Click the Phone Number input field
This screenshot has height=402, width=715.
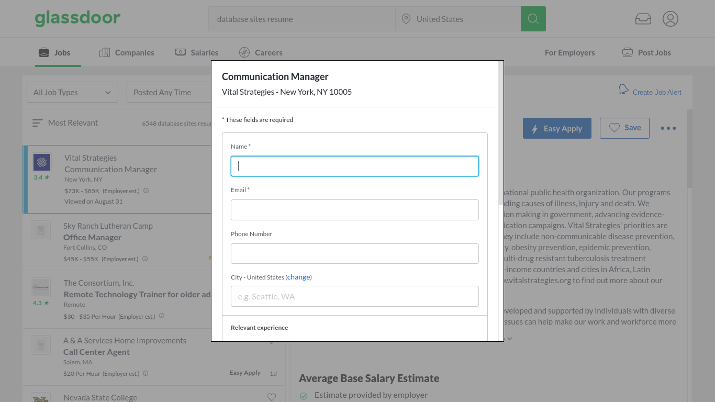(354, 253)
